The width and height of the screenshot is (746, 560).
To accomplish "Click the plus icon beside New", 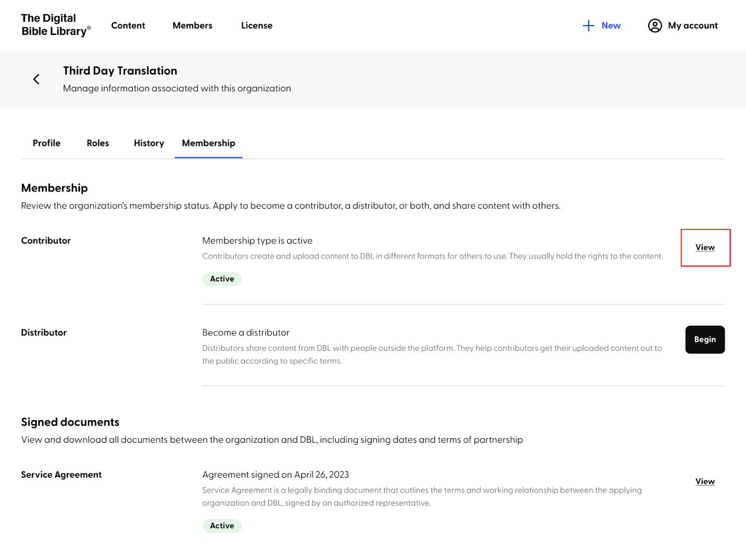I will coord(588,26).
